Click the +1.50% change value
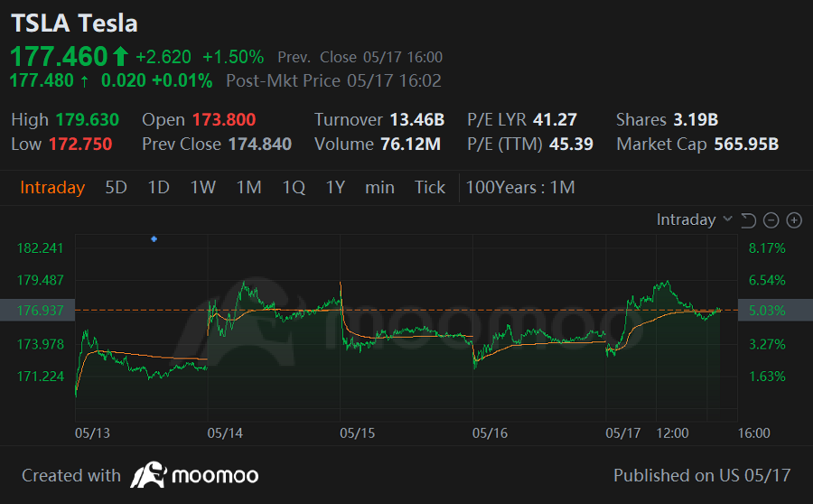The width and height of the screenshot is (813, 504). (233, 57)
